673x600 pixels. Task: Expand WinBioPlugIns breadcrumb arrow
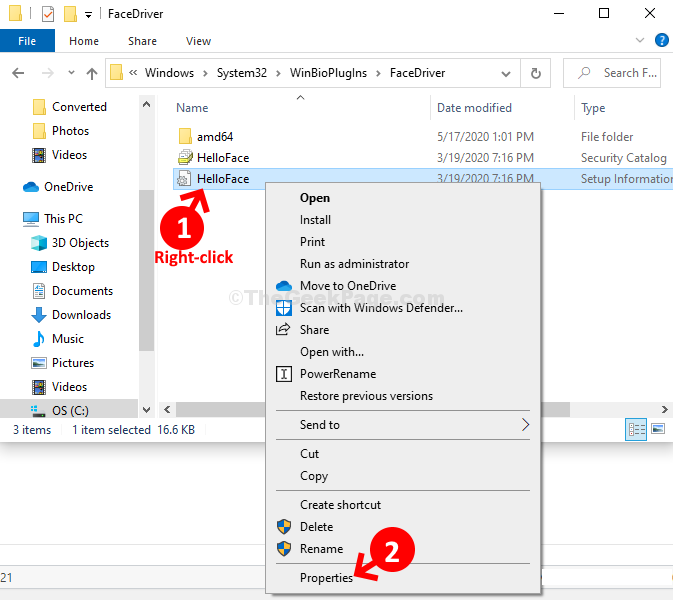(378, 73)
